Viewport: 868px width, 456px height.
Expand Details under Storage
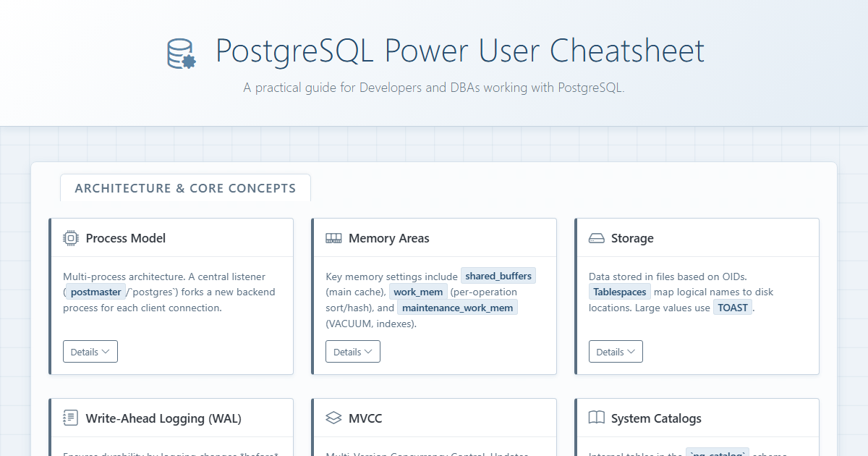tap(616, 352)
